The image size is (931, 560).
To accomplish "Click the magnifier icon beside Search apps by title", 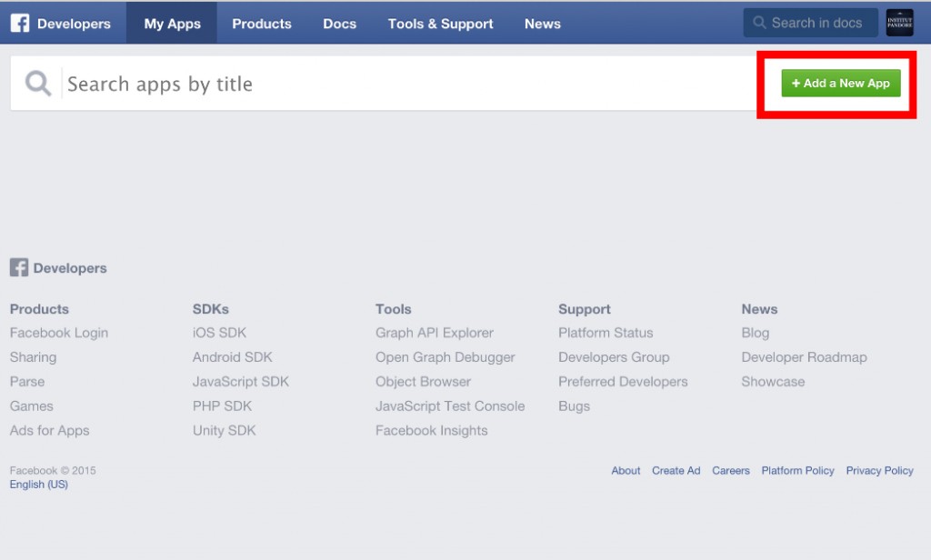I will (x=37, y=83).
